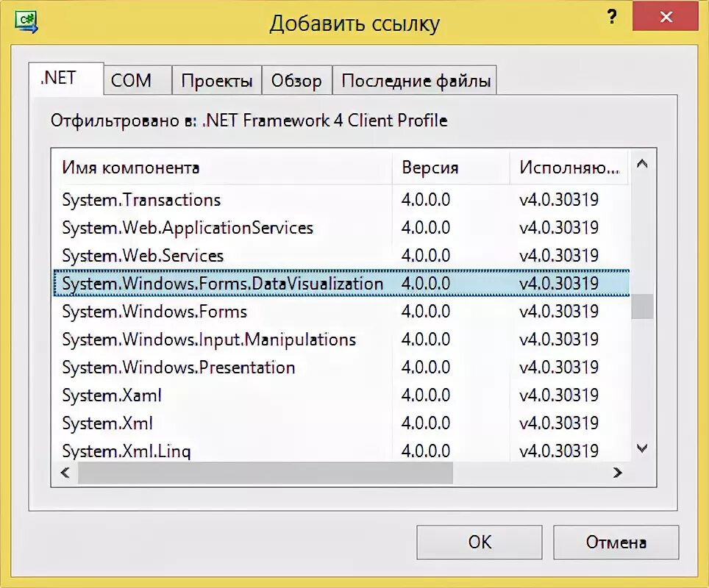Select System.Windows.Input.Manipulations row

[x=341, y=340]
